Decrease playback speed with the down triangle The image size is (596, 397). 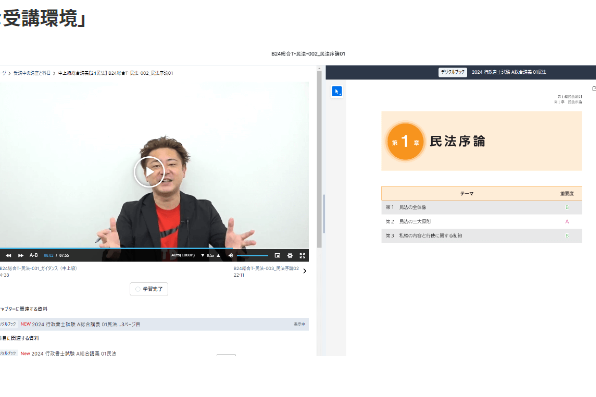pyautogui.click(x=203, y=256)
